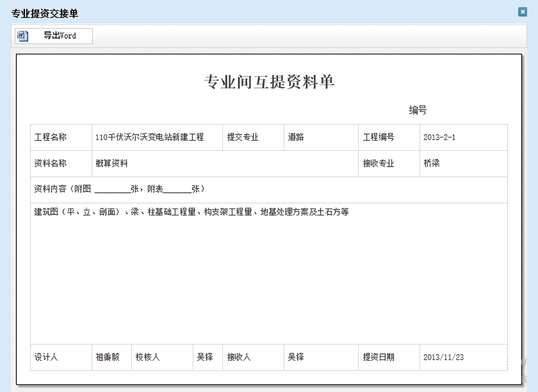Click the 编号 label above the table

(417, 110)
